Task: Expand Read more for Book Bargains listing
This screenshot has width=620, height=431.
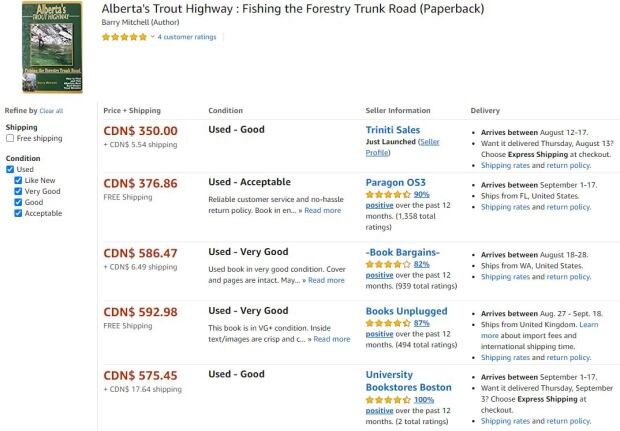Action: (x=326, y=280)
